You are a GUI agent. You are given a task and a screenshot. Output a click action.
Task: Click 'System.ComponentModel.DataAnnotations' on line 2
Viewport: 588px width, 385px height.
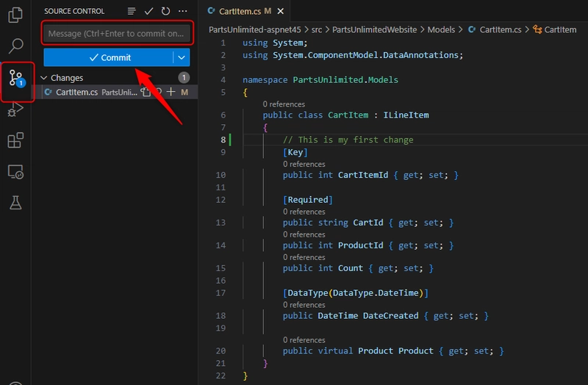[365, 55]
